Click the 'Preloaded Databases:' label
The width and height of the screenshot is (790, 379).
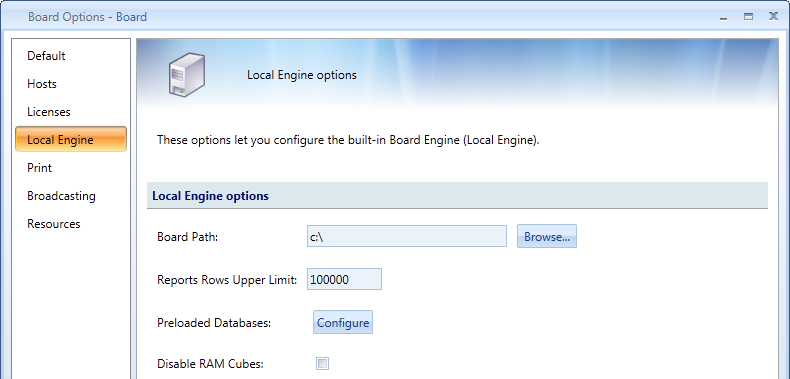pos(214,323)
